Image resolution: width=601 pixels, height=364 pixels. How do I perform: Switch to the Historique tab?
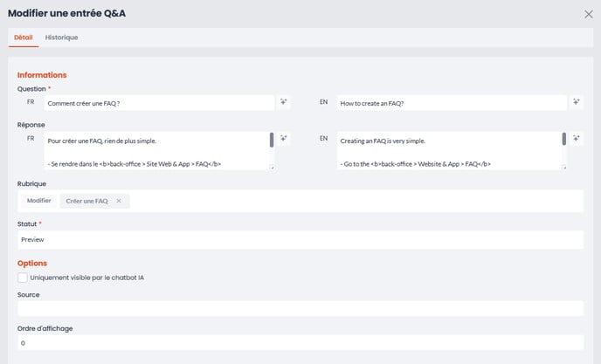click(61, 38)
